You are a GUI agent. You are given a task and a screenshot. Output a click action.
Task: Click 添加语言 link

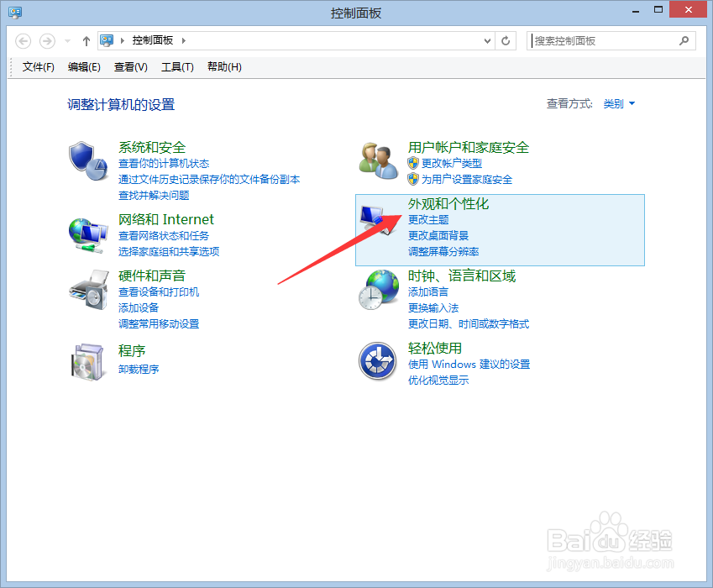click(428, 291)
